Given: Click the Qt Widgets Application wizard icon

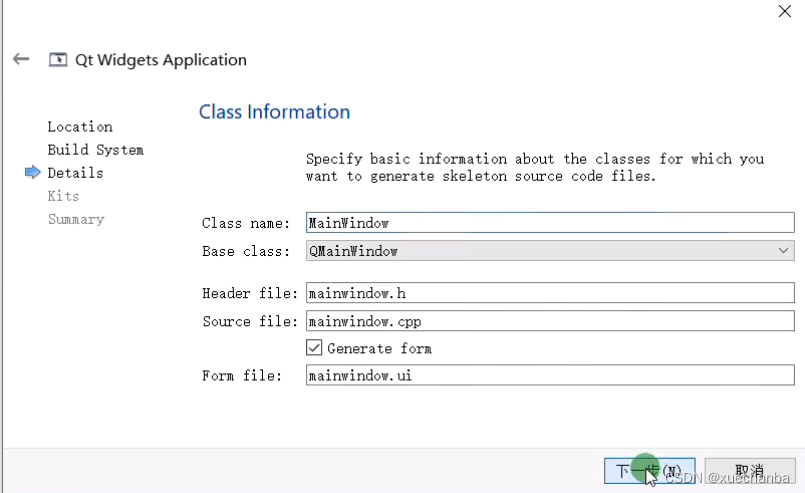Looking at the screenshot, I should point(59,60).
